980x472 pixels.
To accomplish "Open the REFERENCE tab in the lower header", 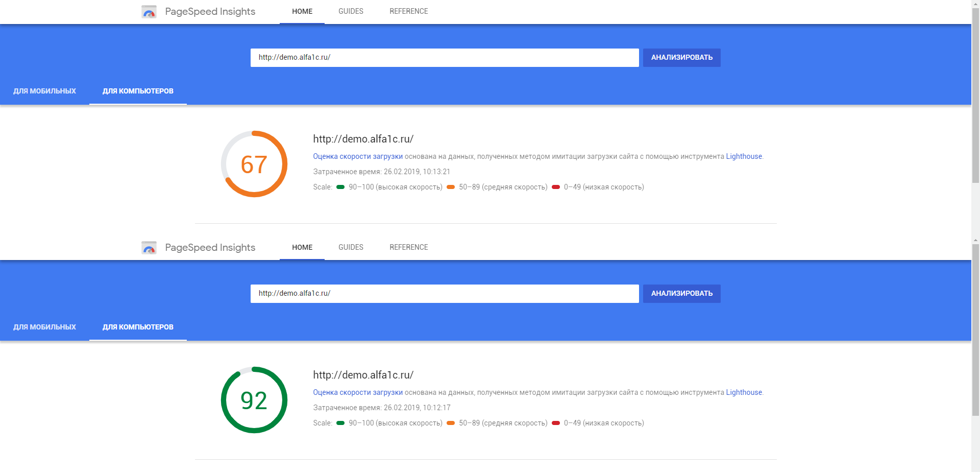I will tap(409, 247).
